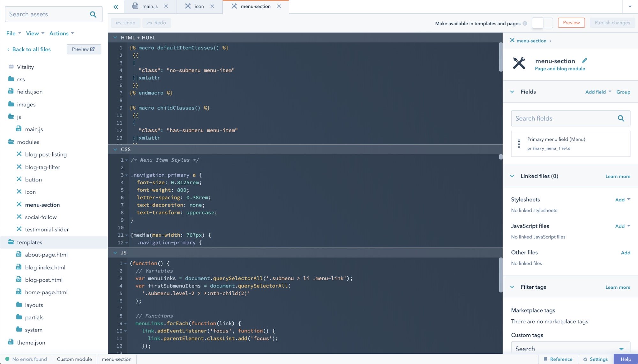Image resolution: width=638 pixels, height=364 pixels.
Task: Select the main.js tab
Action: [x=149, y=6]
